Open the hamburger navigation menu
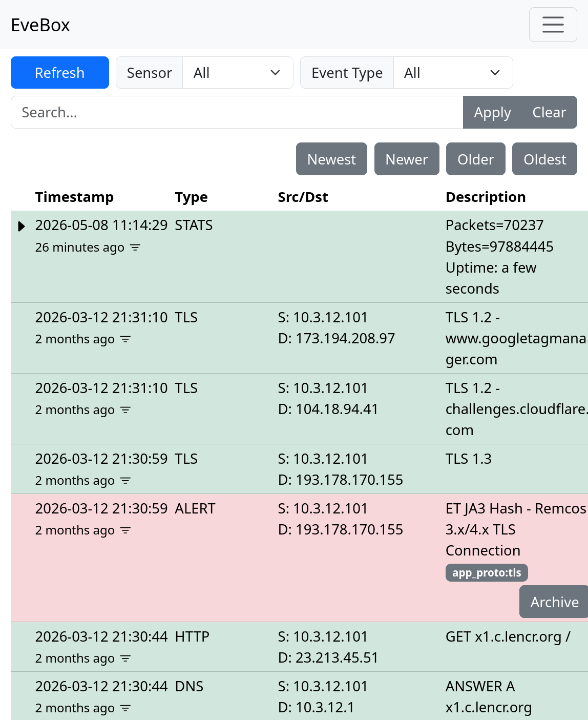Image resolution: width=588 pixels, height=720 pixels. click(x=553, y=25)
